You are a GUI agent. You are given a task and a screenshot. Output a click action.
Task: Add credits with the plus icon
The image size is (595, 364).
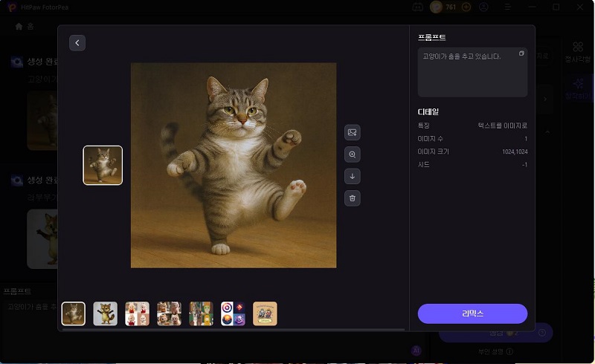pos(466,7)
